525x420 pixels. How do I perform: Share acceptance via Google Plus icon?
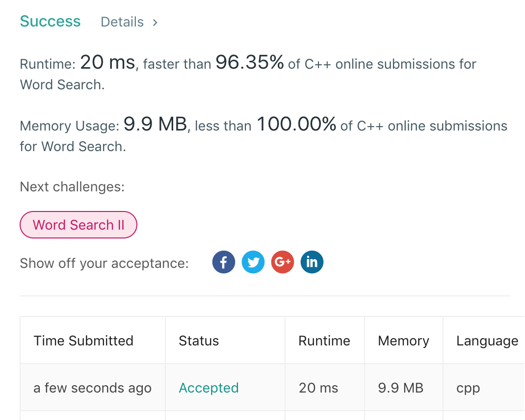tap(283, 262)
